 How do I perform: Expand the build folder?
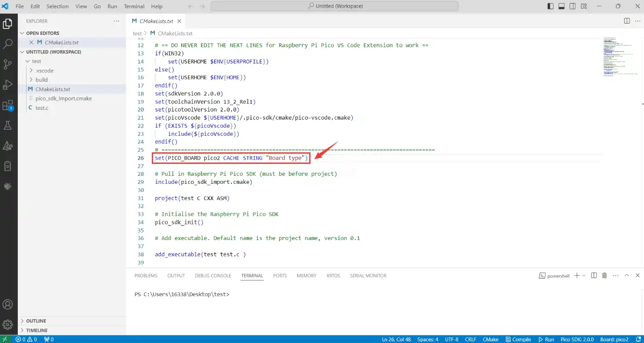pos(41,80)
